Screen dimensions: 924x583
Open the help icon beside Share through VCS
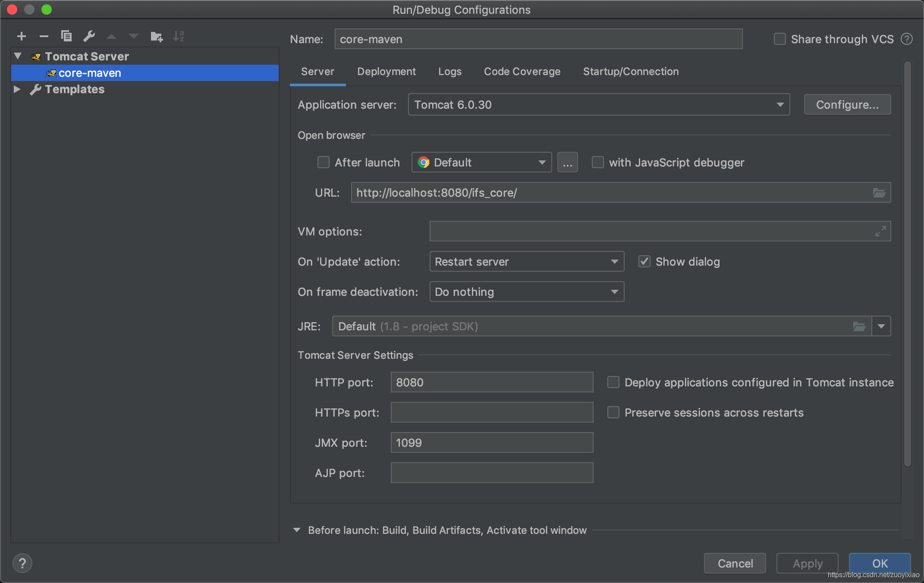coord(907,39)
